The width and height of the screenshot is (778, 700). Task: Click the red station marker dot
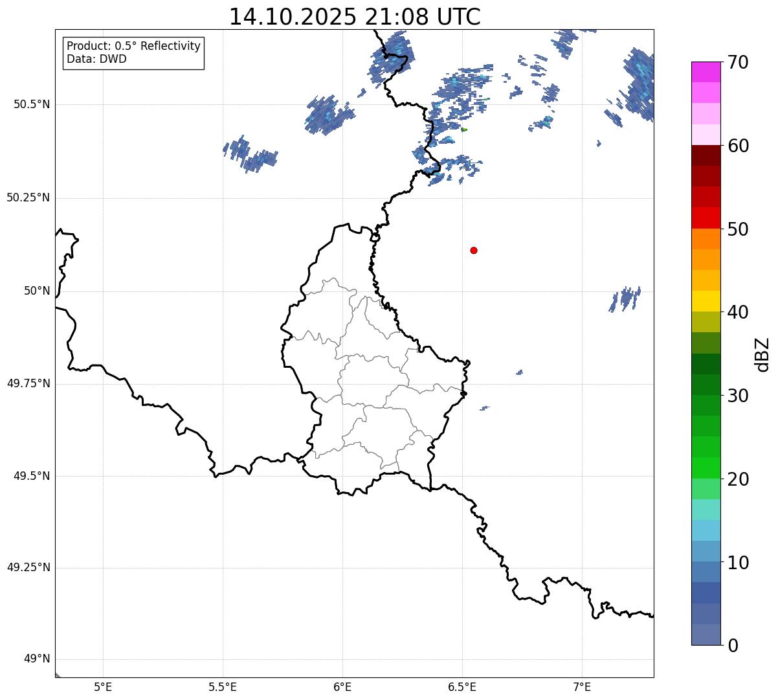click(x=474, y=250)
